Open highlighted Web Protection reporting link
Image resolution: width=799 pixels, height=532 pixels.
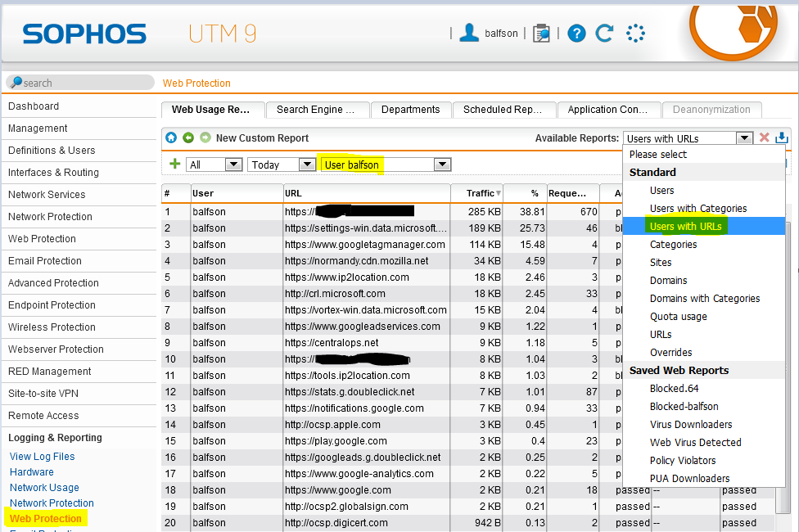(x=46, y=519)
